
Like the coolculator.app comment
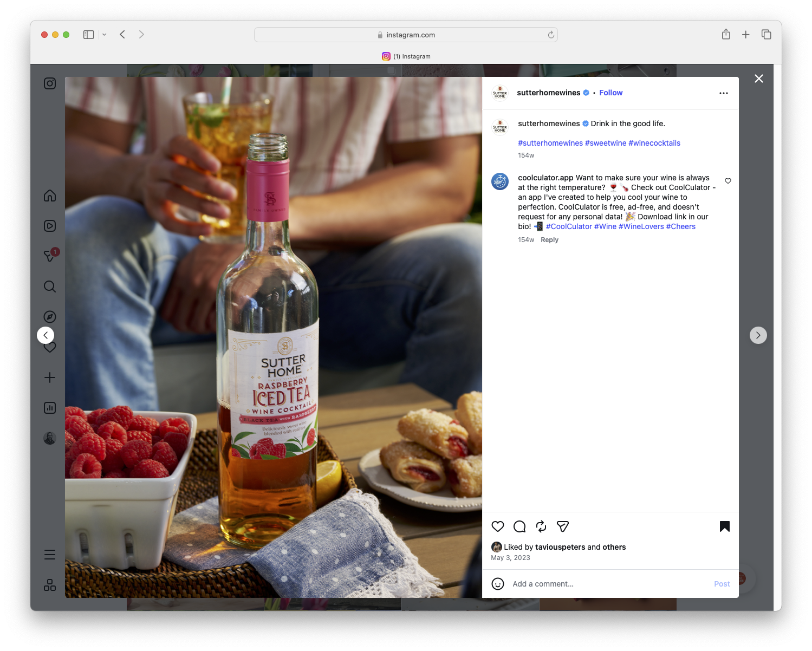(728, 181)
